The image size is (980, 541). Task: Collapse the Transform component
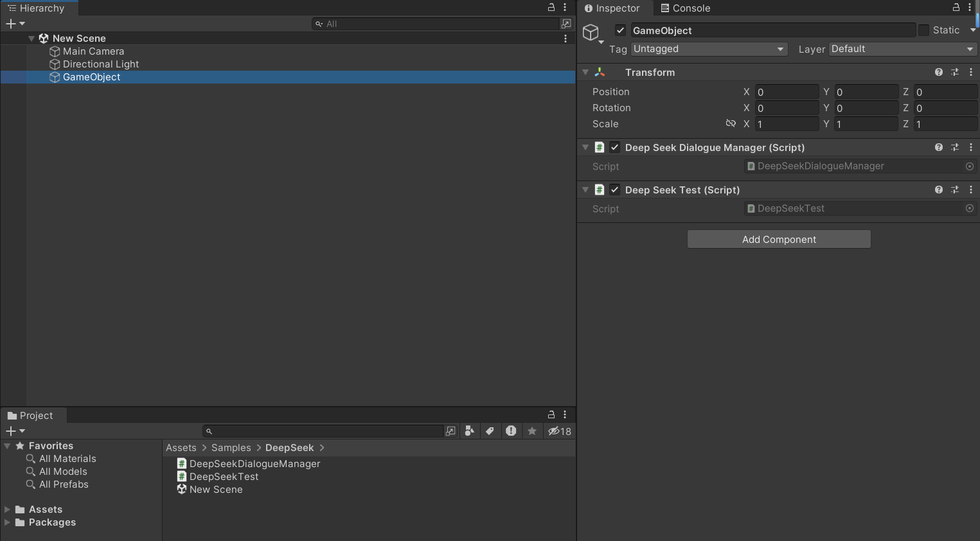coord(585,73)
